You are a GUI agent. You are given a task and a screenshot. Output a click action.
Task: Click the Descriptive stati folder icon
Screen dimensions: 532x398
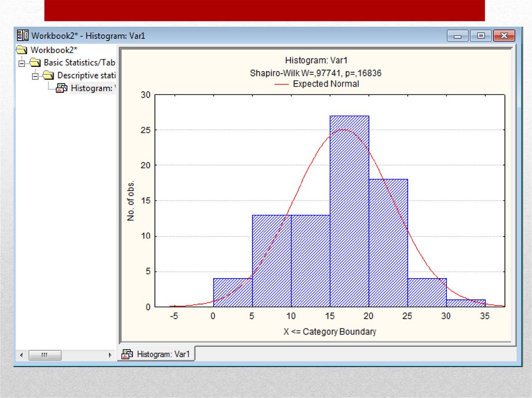click(49, 75)
